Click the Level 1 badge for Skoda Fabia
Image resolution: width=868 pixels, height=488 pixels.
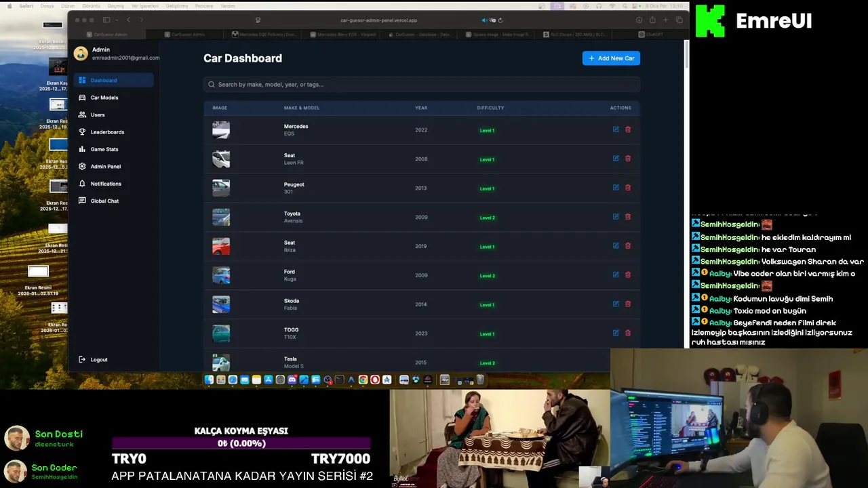pos(487,305)
